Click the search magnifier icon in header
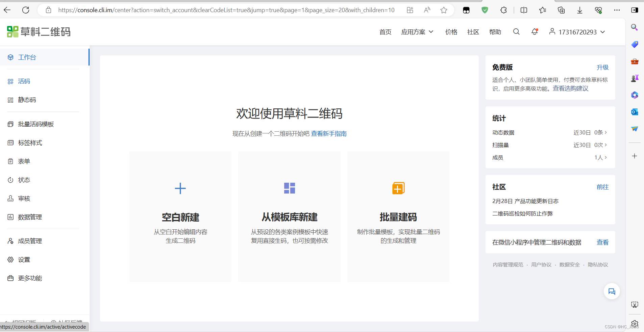This screenshot has height=332, width=644. click(x=516, y=32)
